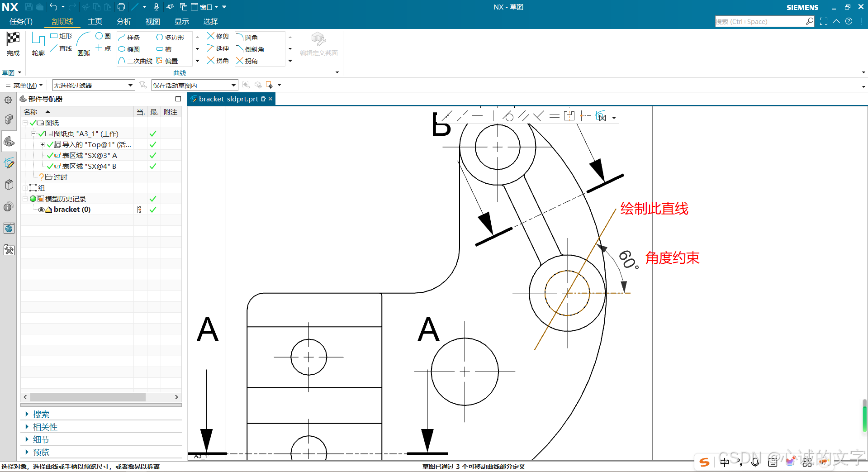The height and width of the screenshot is (472, 868).
Task: Select the Rectangle (矩形) tool
Action: point(61,36)
